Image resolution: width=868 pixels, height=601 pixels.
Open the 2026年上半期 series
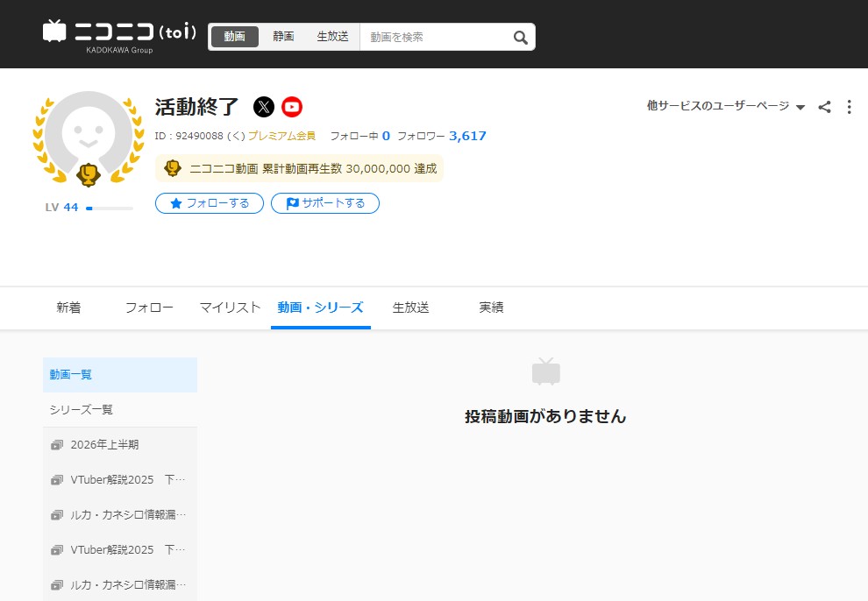click(104, 444)
